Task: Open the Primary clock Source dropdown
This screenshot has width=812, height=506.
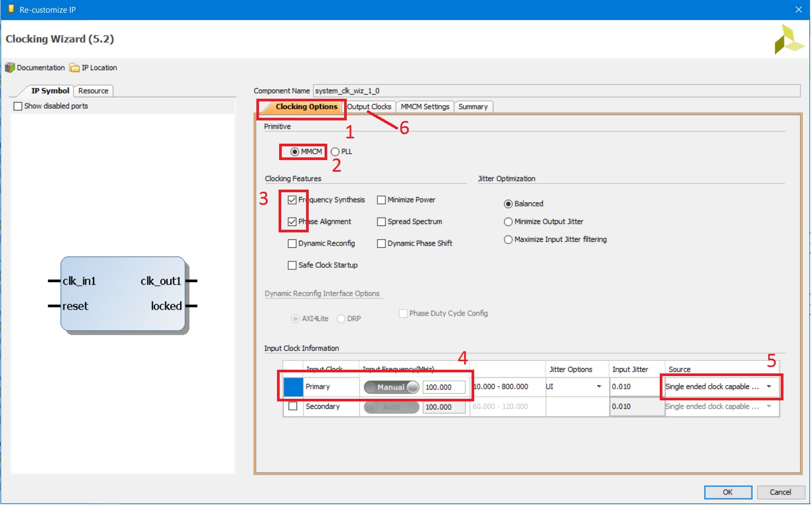Action: click(769, 387)
